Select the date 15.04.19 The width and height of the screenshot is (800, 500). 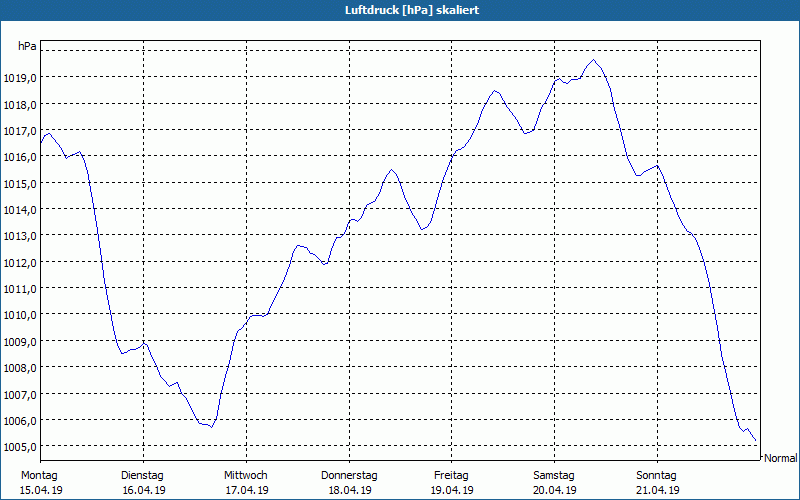click(41, 490)
